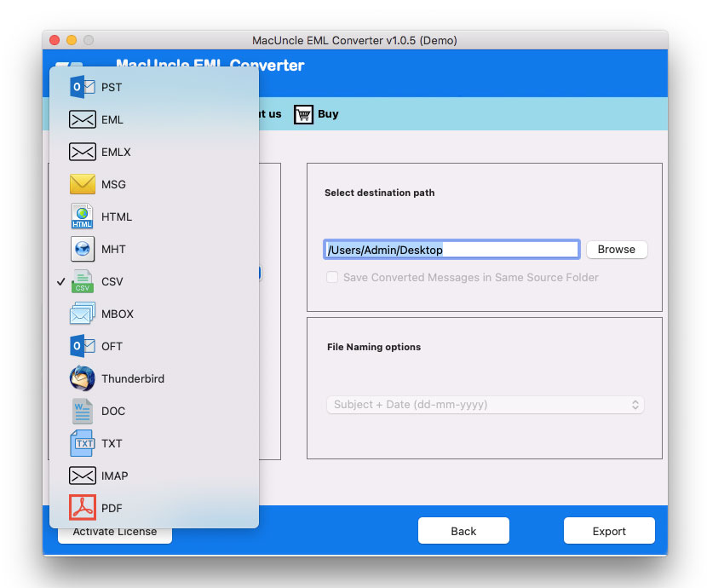The width and height of the screenshot is (707, 588).
Task: Minimize window using the yellow button
Action: click(x=72, y=40)
